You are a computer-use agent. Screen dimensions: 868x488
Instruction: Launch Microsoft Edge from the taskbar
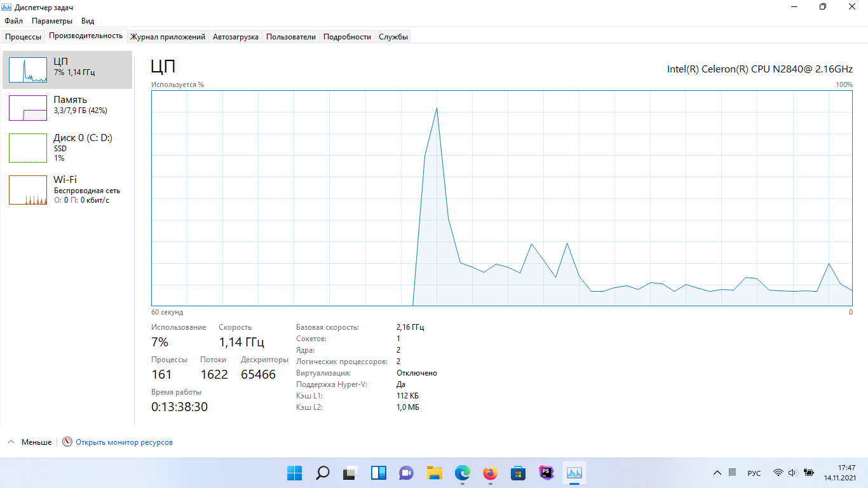[462, 473]
